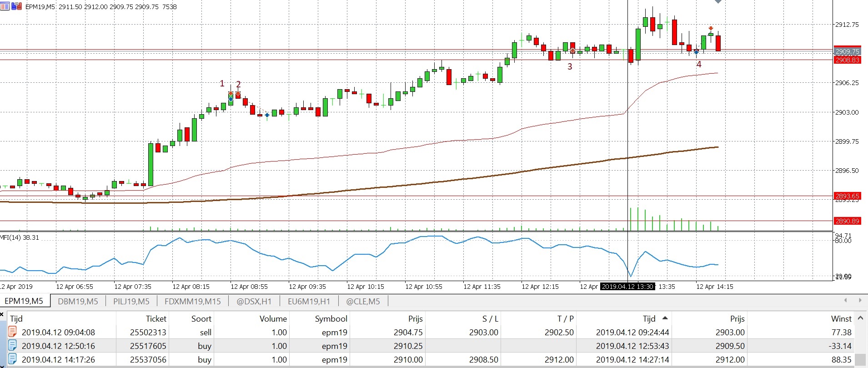The image size is (868, 368).
Task: Click close time 2019.04.12 09:24:44
Action: 632,333
